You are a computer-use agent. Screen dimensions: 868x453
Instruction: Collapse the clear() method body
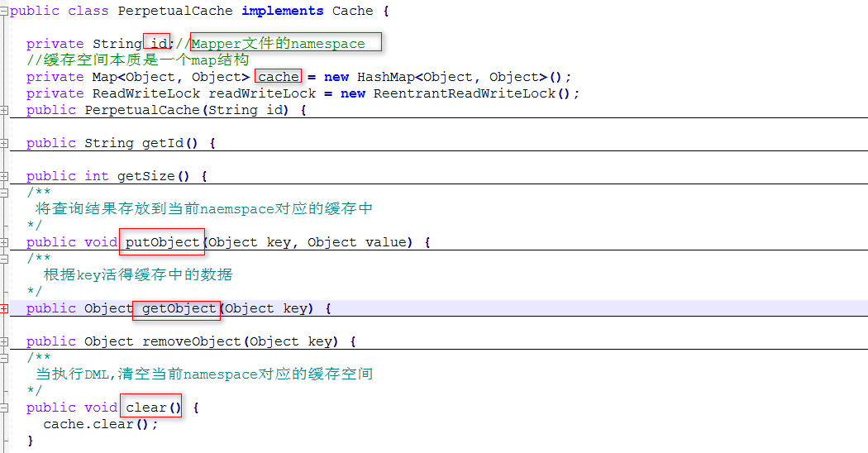pos(3,408)
